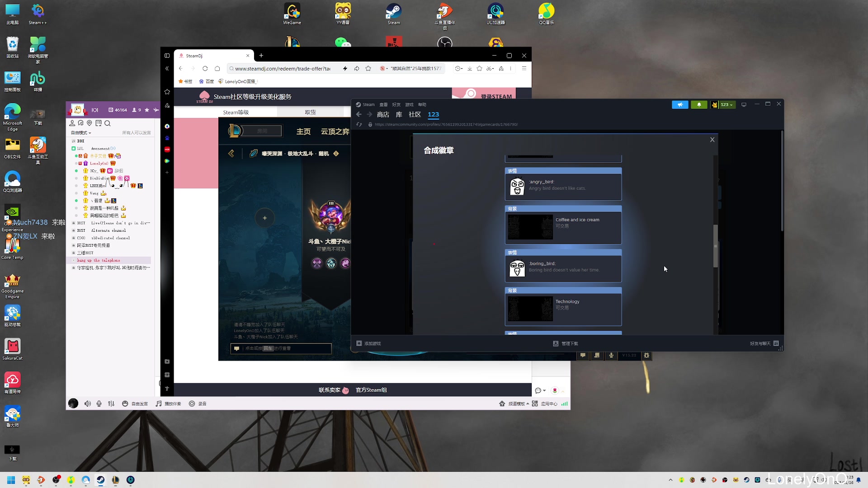The width and height of the screenshot is (868, 488).
Task: Click 添加游戏 in Steam footer
Action: click(369, 343)
